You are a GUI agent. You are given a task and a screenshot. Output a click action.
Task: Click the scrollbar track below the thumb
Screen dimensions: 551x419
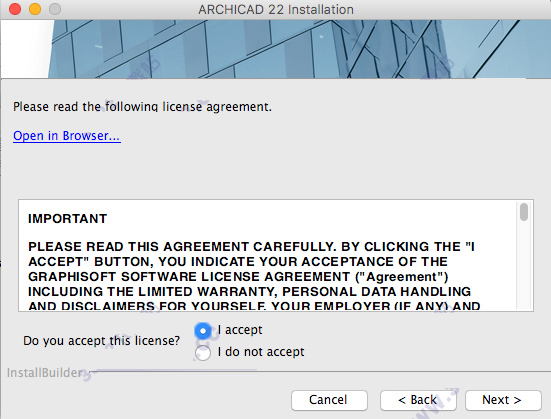524,267
